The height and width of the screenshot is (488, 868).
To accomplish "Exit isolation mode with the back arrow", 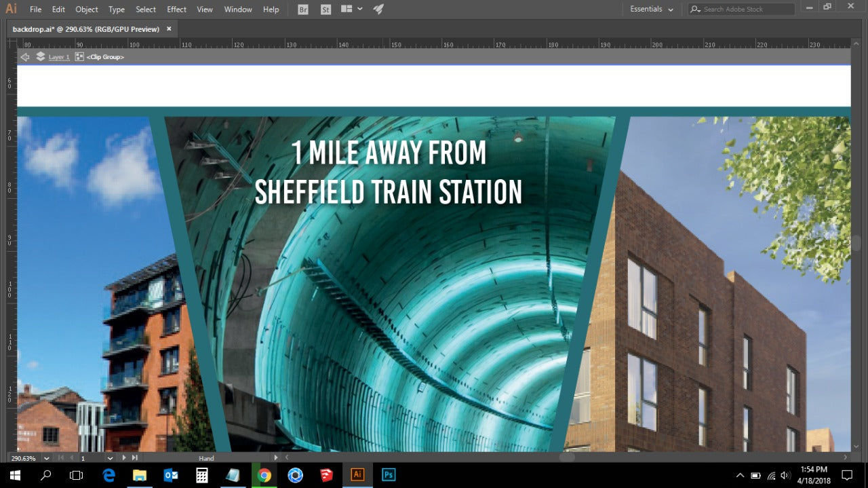I will 25,57.
